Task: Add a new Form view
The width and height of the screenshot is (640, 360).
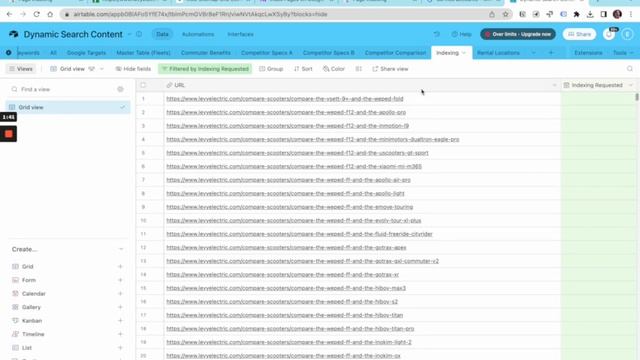Action: coord(120,280)
